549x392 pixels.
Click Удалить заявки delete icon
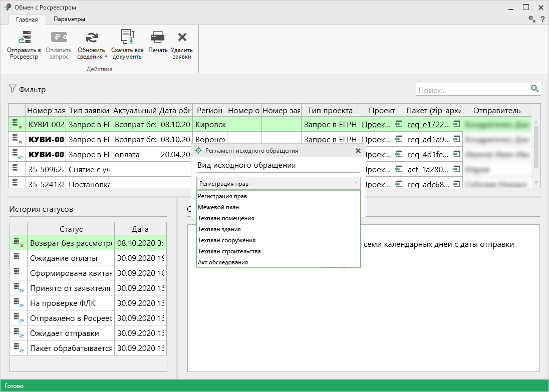(182, 38)
